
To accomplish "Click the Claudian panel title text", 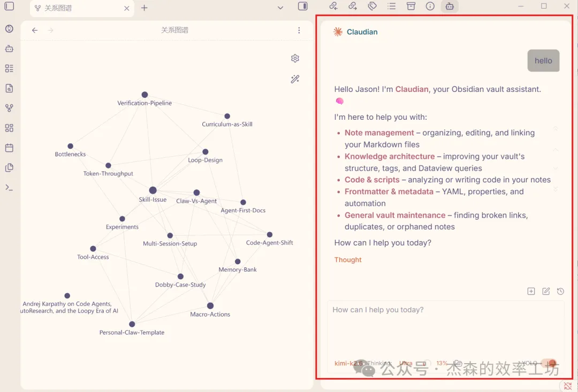I will (x=362, y=32).
